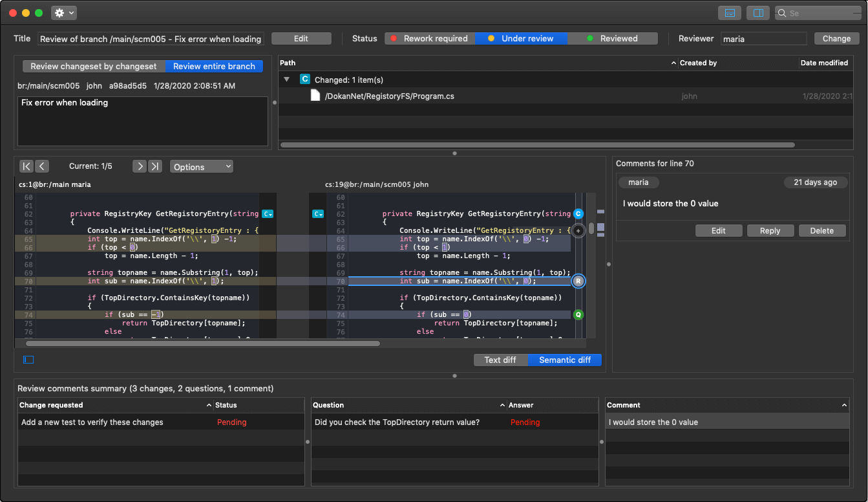Click line 70 in the right code pane
The width and height of the screenshot is (868, 502).
point(459,281)
